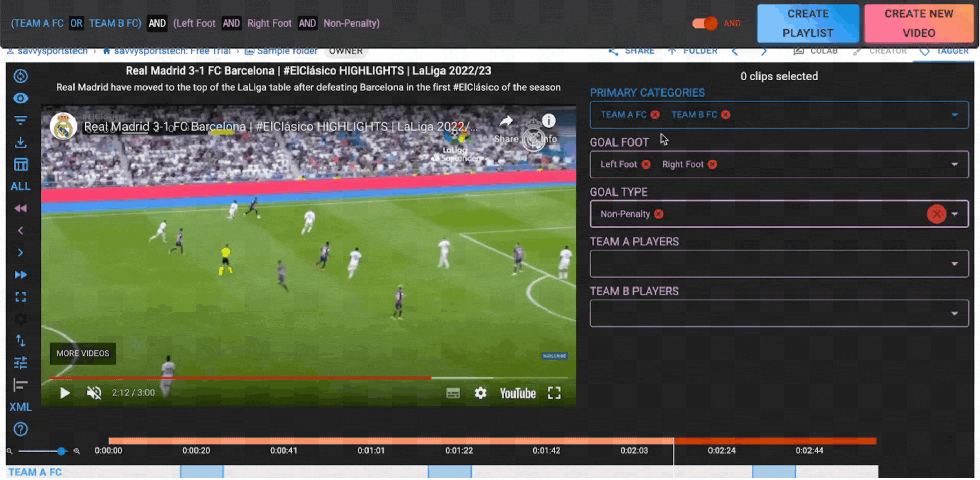The width and height of the screenshot is (980, 480).
Task: Click the Real Madrid channel avatar
Action: 63,126
